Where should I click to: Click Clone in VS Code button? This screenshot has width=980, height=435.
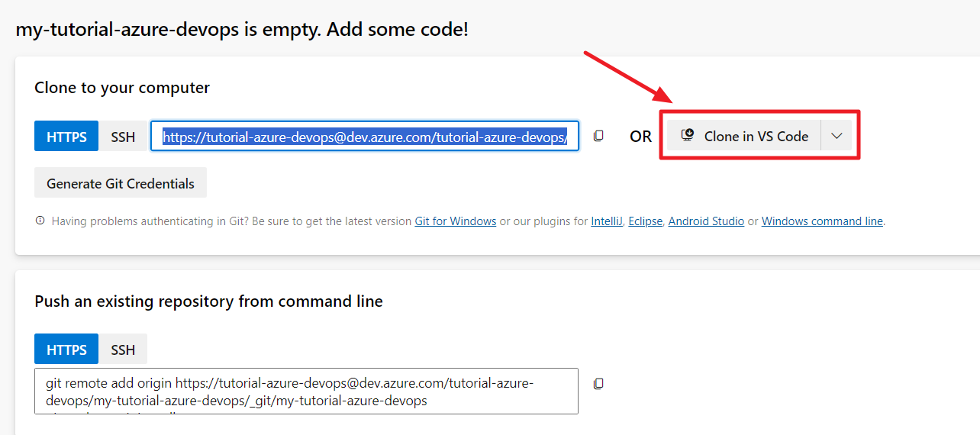point(744,136)
